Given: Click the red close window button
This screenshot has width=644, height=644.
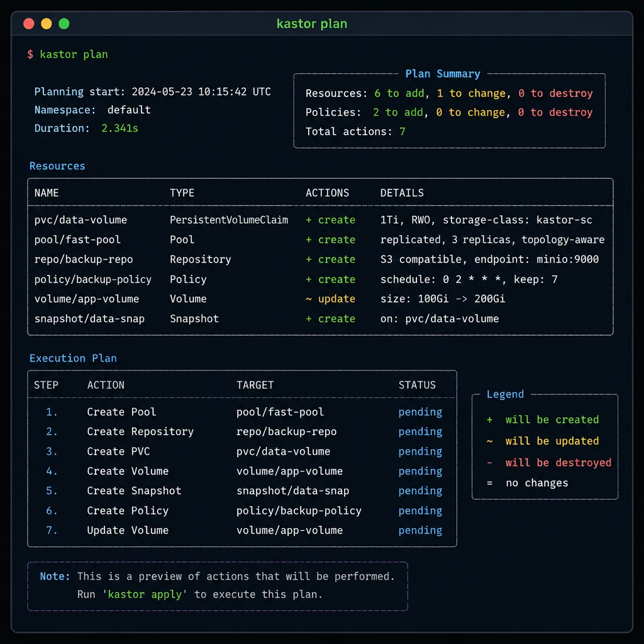Looking at the screenshot, I should click(x=29, y=24).
